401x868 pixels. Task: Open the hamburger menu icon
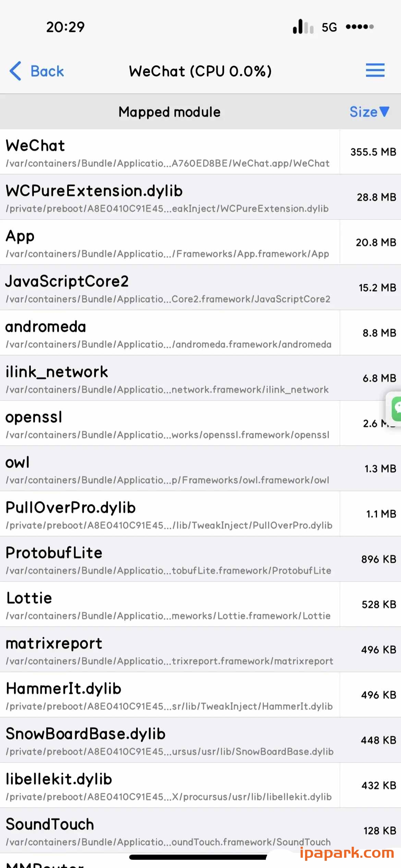pos(375,70)
